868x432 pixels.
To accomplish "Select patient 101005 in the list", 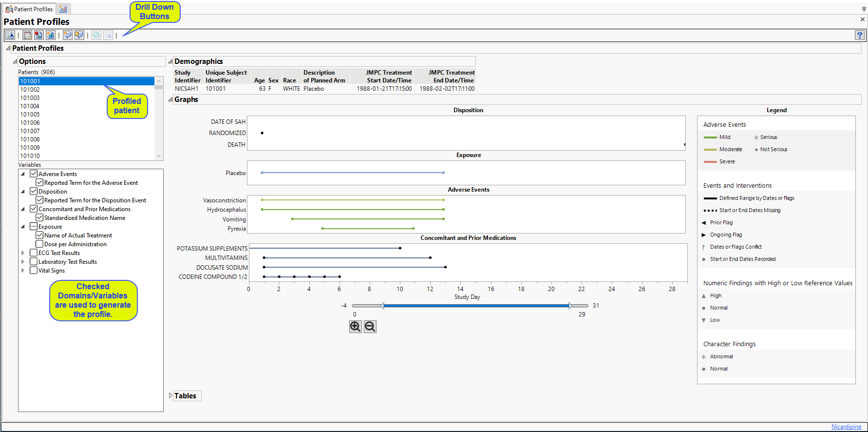I will [x=30, y=115].
